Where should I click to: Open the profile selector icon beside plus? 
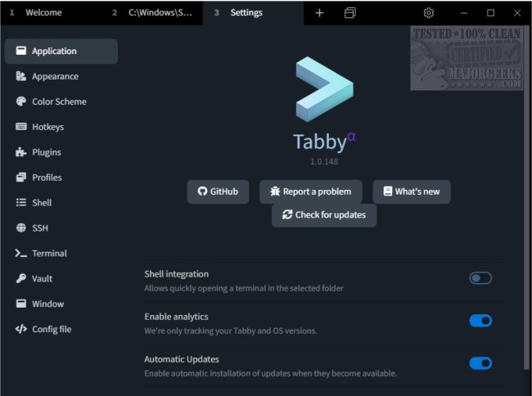(x=349, y=13)
